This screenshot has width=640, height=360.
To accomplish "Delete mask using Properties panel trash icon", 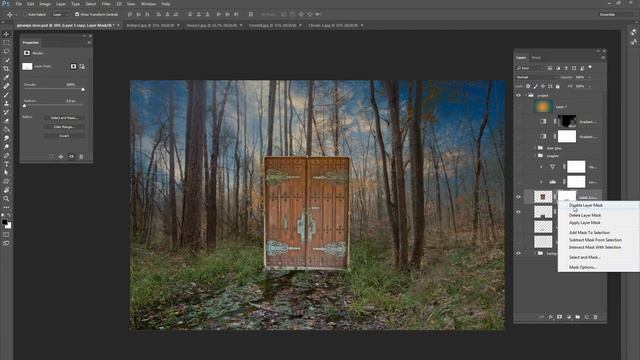I will pos(81,157).
